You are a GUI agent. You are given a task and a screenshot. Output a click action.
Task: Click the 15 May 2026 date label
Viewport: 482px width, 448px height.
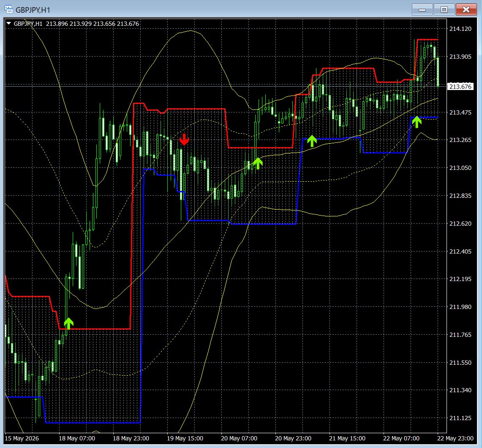point(22,438)
